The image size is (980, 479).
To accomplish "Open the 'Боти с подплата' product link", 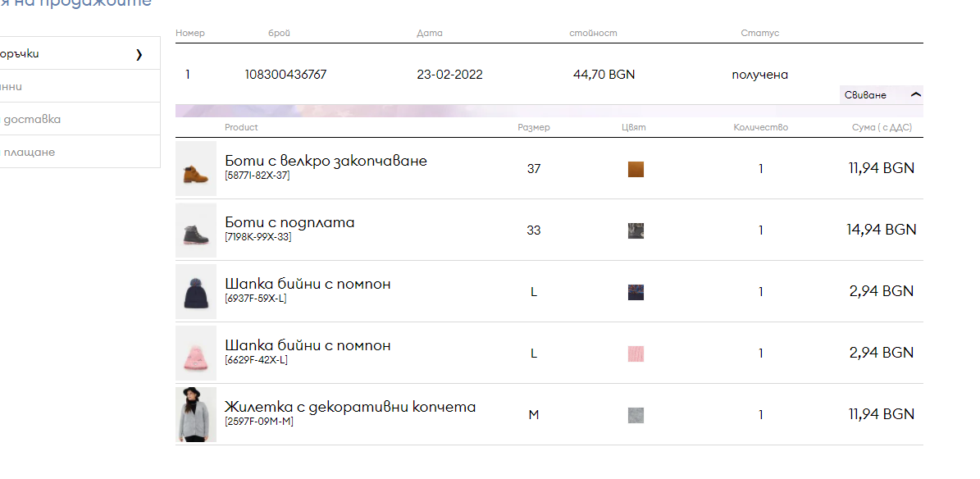I will tap(289, 222).
